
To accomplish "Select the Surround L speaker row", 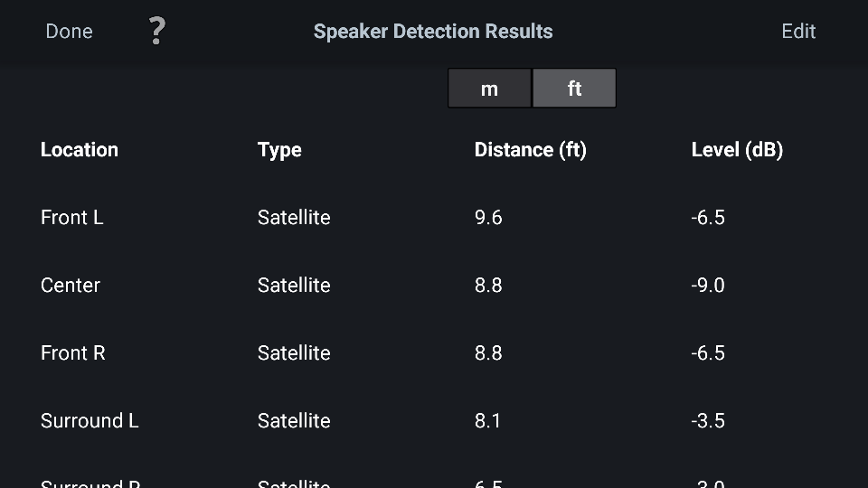I will pos(434,421).
